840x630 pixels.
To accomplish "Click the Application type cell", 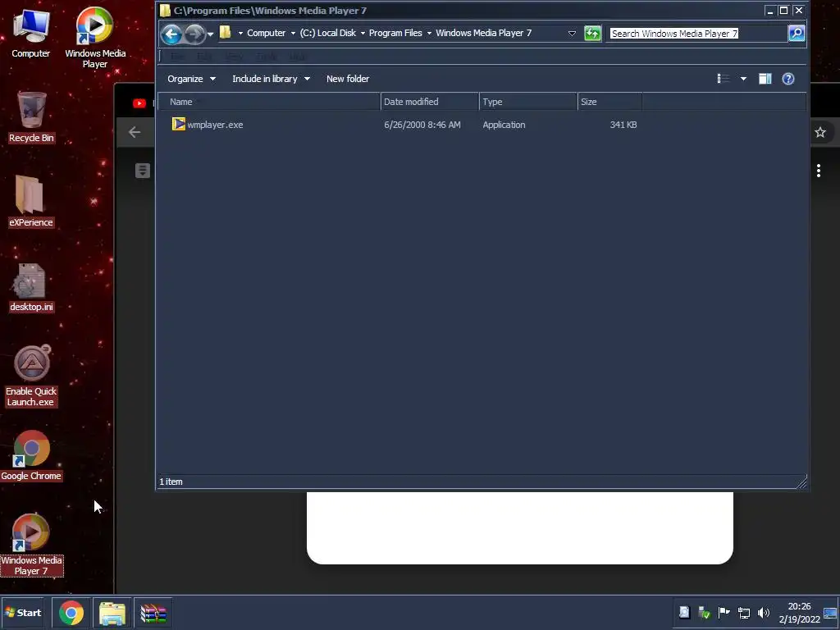I will (504, 125).
